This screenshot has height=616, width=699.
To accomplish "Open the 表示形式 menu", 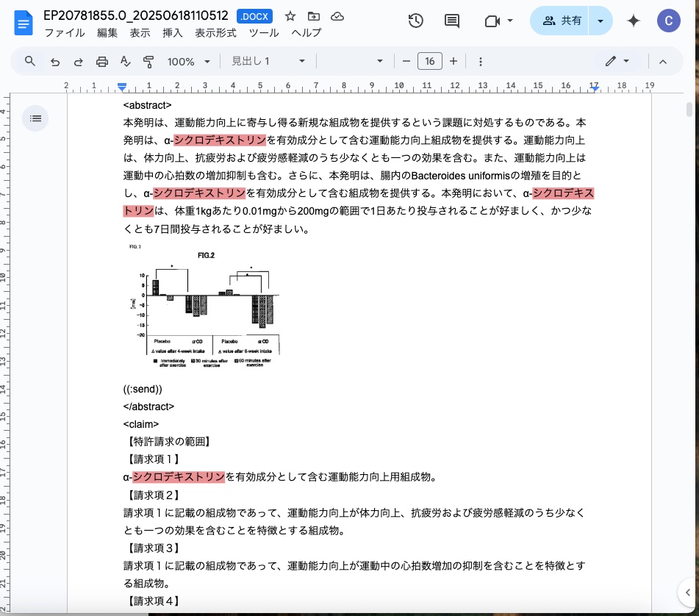I will click(x=216, y=33).
